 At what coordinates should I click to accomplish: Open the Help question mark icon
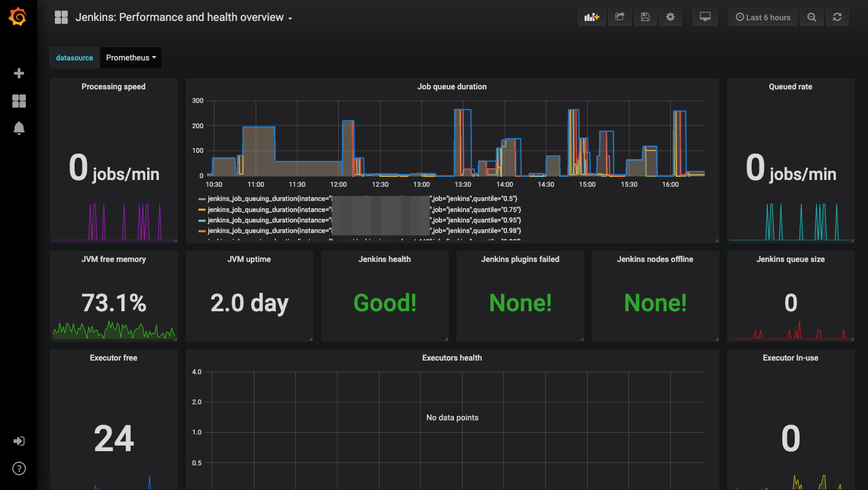click(x=19, y=468)
